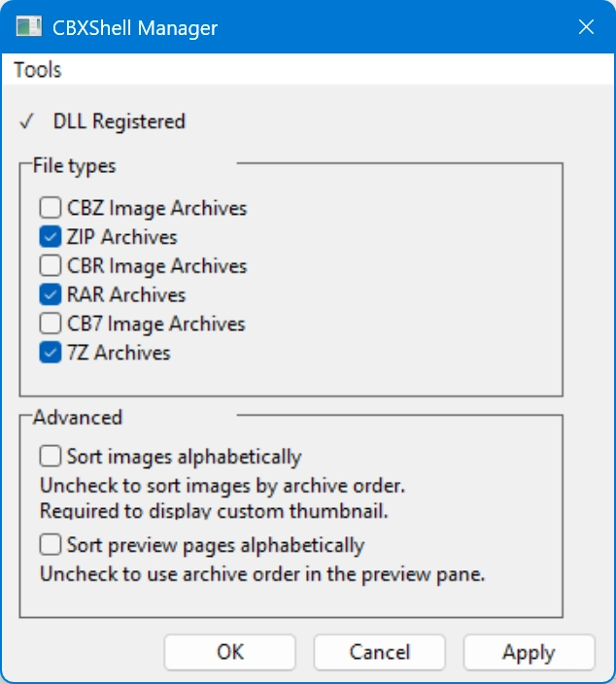616x684 pixels.
Task: Enable Sort images alphabetically
Action: pyautogui.click(x=51, y=457)
